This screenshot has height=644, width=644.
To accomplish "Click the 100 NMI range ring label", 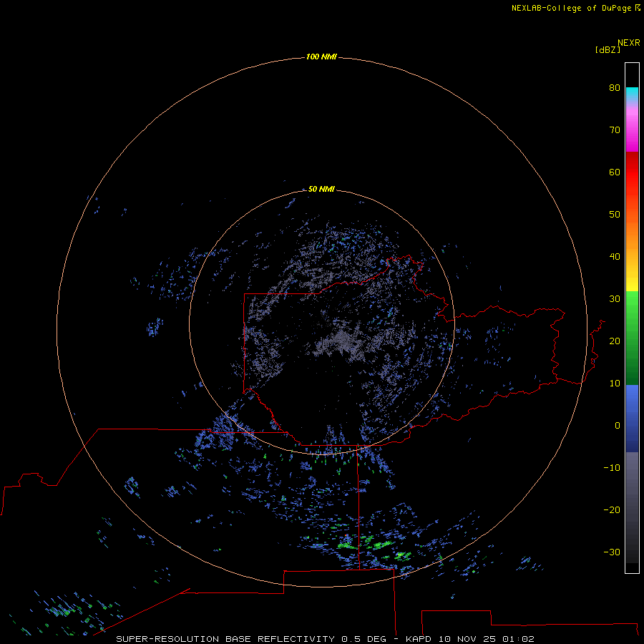I will coord(321,57).
